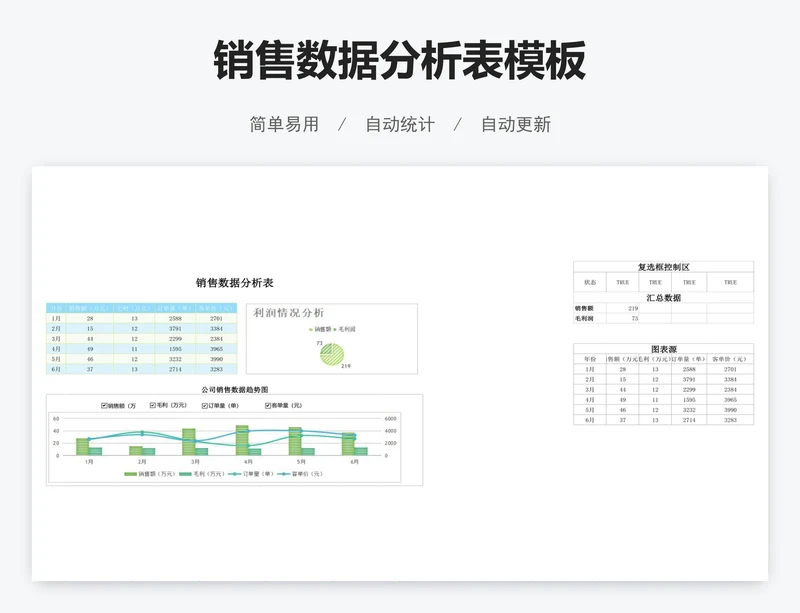Click cell 2299 in the blue table

(x=175, y=339)
